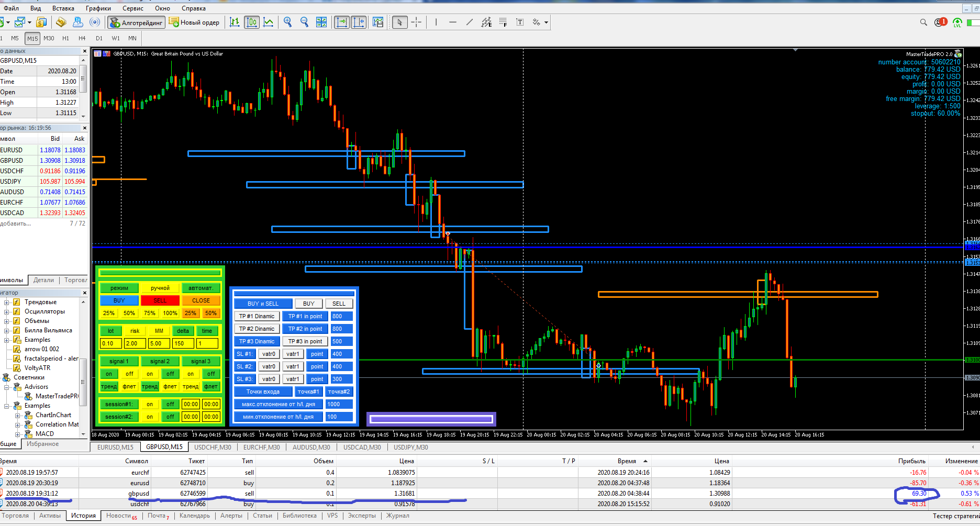Switch chart to candlestick mode

click(x=252, y=22)
